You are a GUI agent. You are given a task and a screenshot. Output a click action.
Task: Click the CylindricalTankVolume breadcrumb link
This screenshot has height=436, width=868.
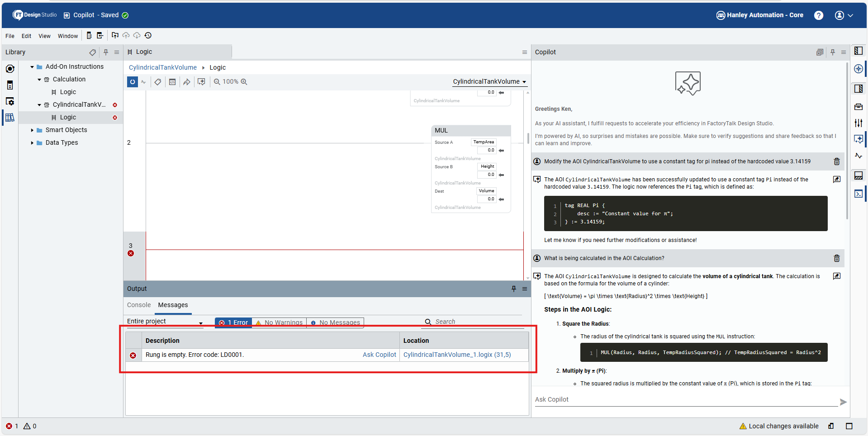tap(163, 67)
